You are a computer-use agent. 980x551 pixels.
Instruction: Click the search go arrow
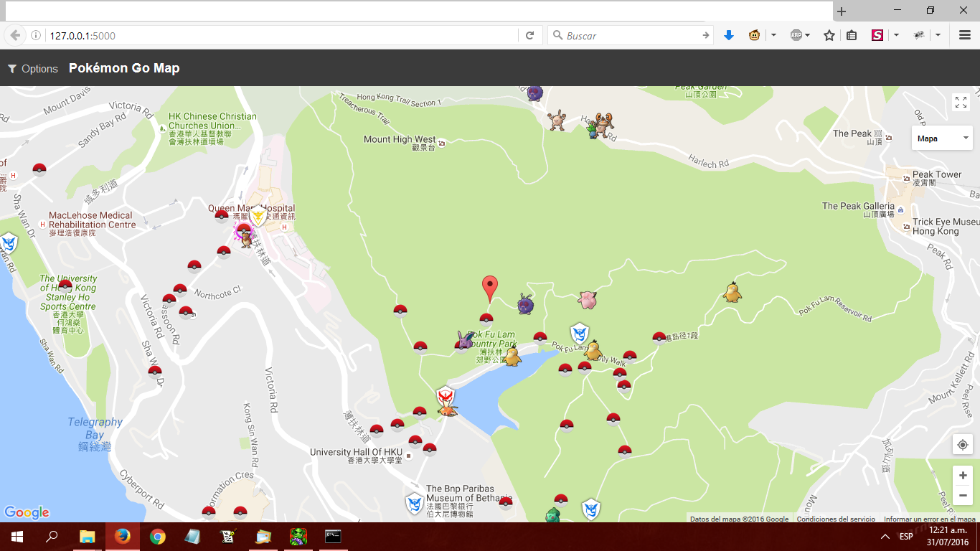(x=706, y=35)
